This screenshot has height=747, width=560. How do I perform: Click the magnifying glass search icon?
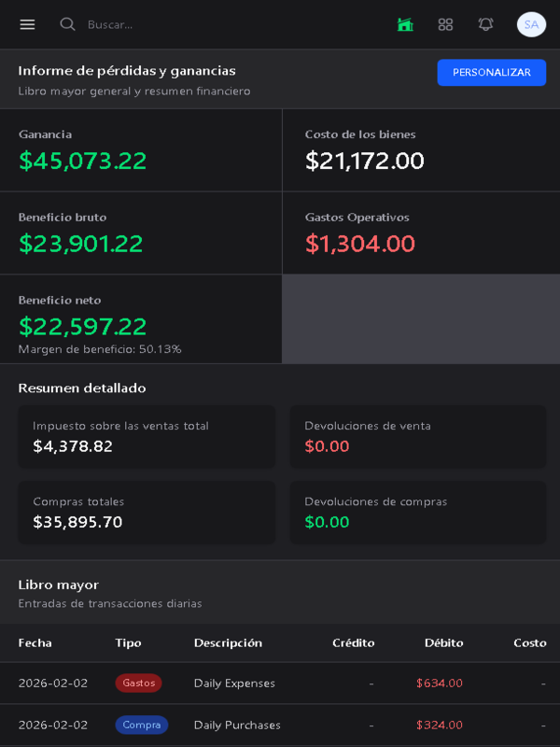(67, 24)
